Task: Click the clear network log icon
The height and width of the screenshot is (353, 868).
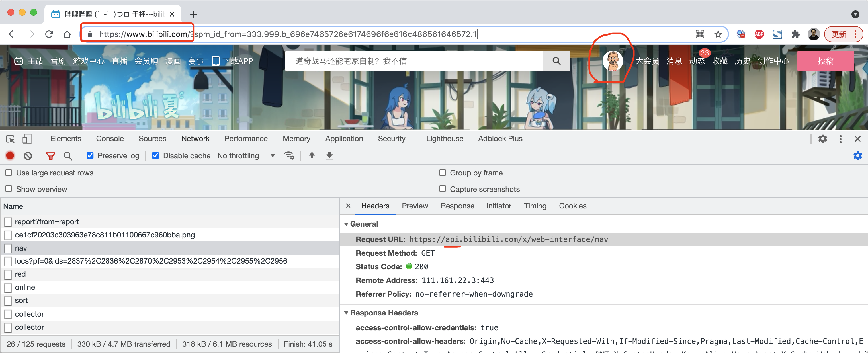Action: [28, 156]
